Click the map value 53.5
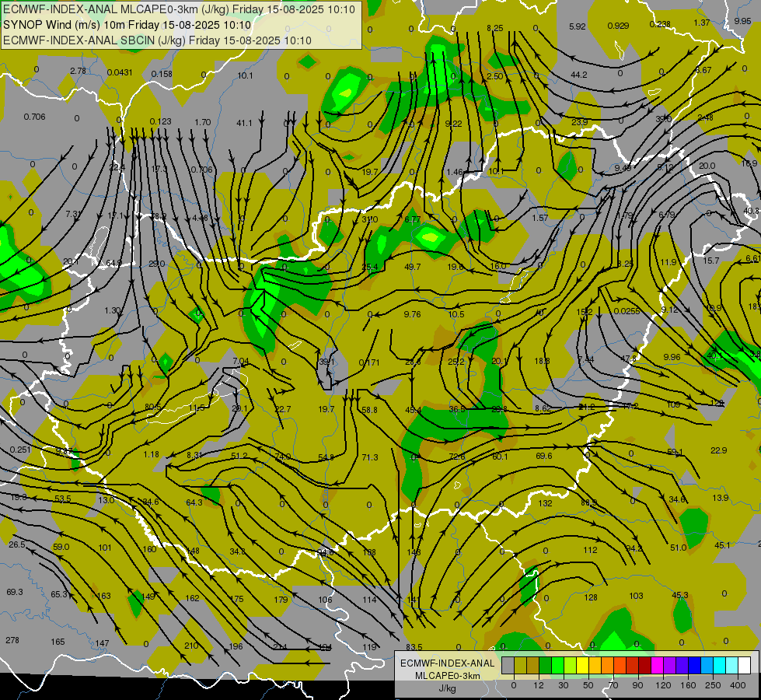The width and height of the screenshot is (761, 700). click(63, 499)
